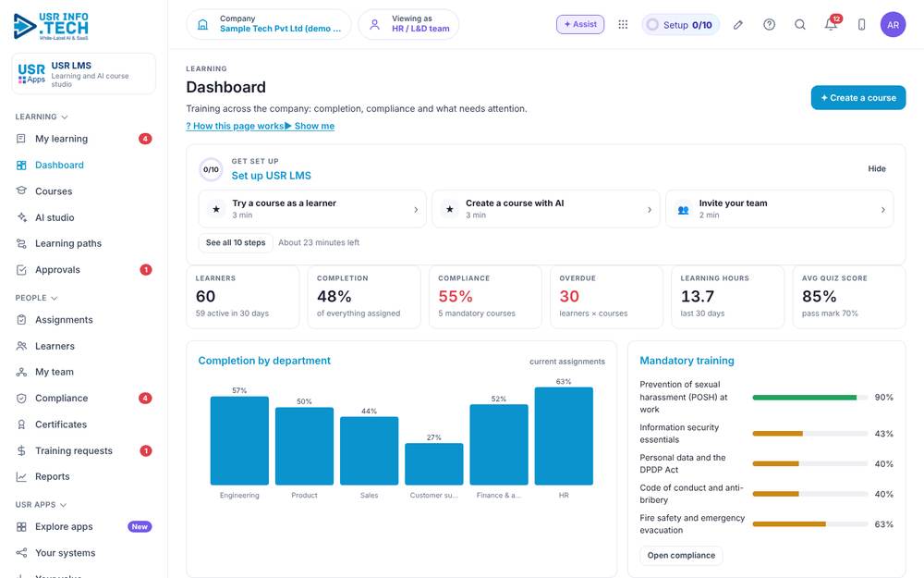This screenshot has width=924, height=578.
Task: Open How this page works link
Action: click(235, 126)
